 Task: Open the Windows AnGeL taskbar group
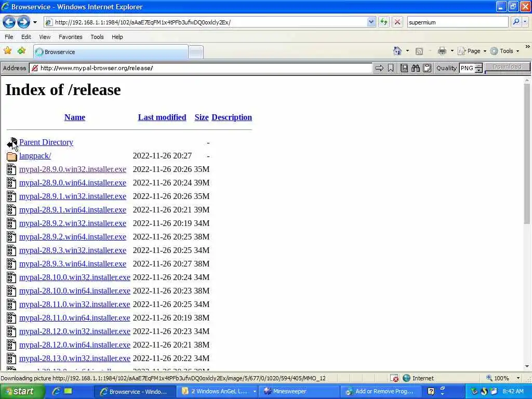pos(218,392)
